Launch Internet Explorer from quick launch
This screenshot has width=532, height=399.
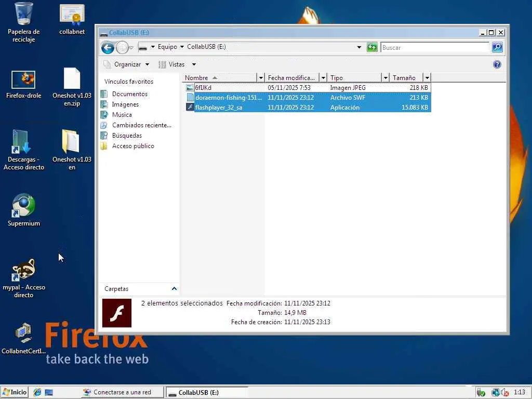click(37, 392)
